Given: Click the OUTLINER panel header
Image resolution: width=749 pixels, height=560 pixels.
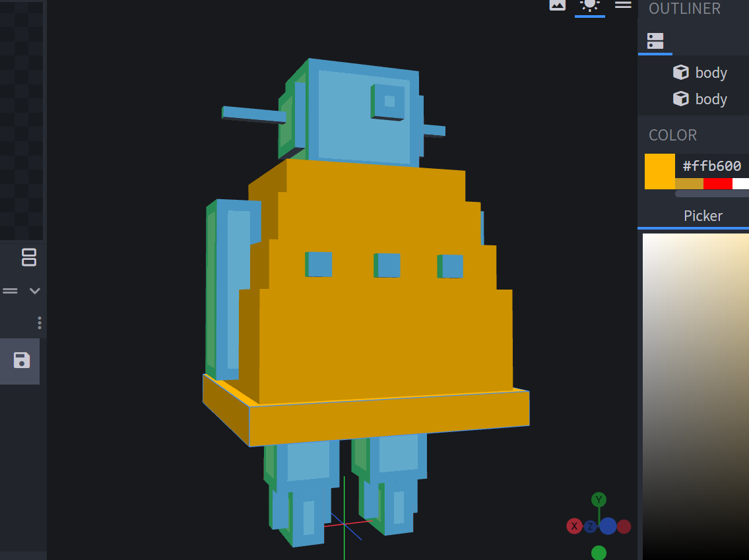Looking at the screenshot, I should point(684,9).
